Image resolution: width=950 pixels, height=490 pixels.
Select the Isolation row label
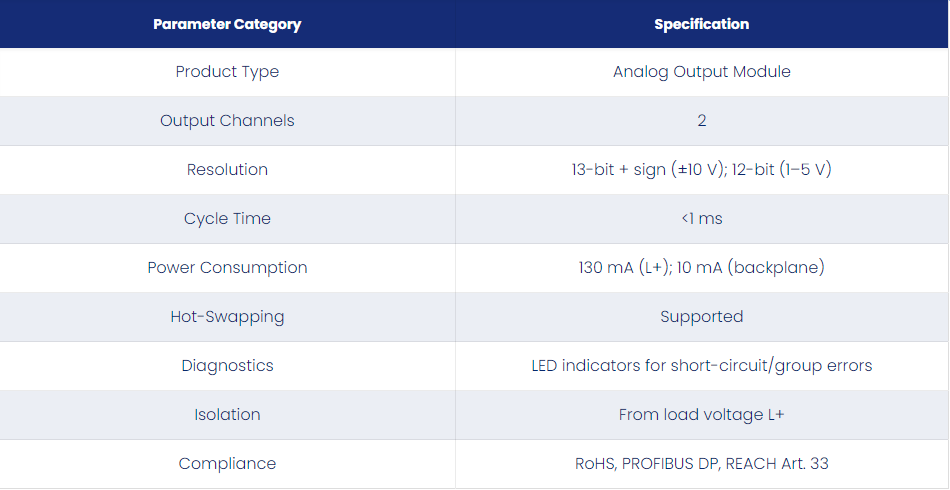[227, 415]
